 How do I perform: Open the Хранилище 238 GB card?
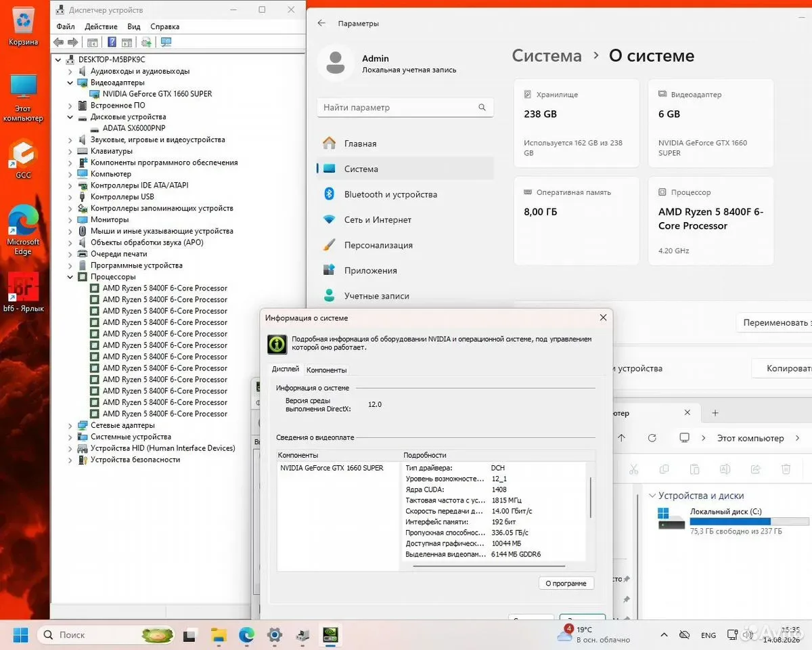577,123
